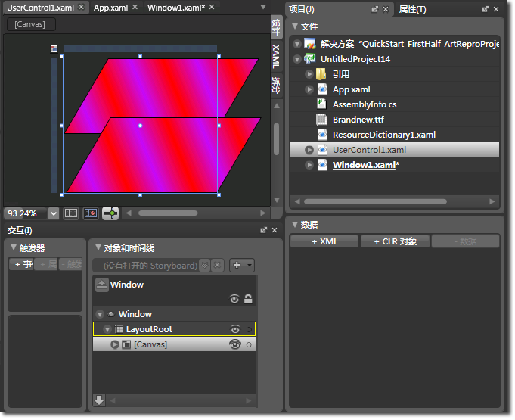Close the UserControl1.xaml tab
Screen dimensions: 515x420
[x=81, y=7]
